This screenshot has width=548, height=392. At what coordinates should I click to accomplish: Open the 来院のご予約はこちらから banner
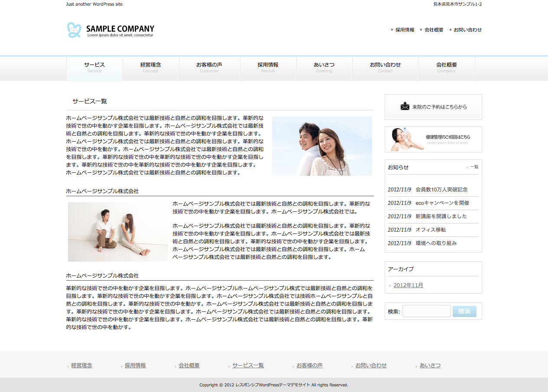tap(433, 107)
